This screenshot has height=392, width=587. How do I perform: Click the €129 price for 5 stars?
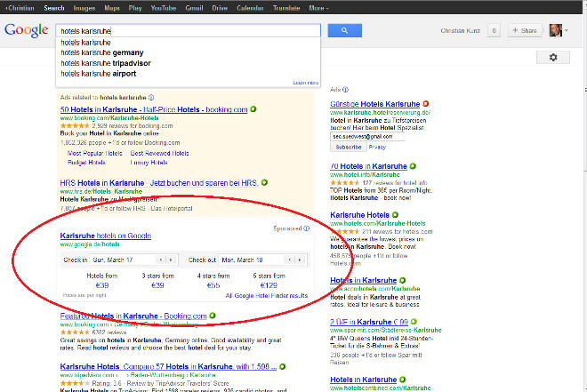click(269, 285)
